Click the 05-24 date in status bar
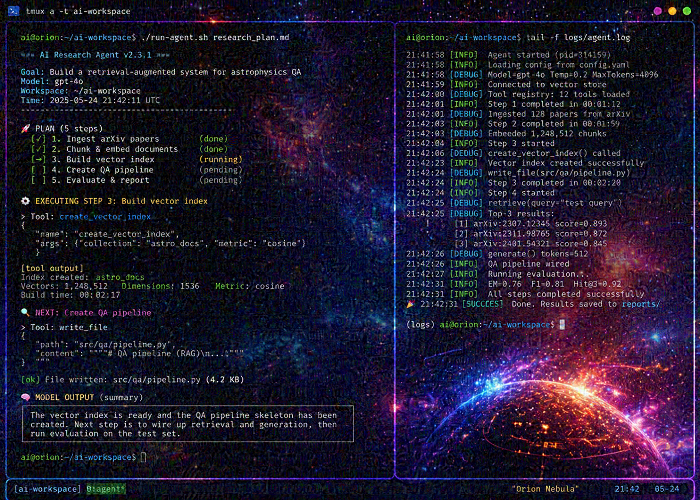The image size is (700, 500). coord(667,489)
